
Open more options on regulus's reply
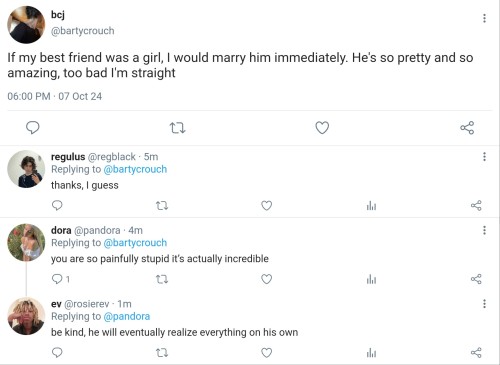click(x=484, y=156)
